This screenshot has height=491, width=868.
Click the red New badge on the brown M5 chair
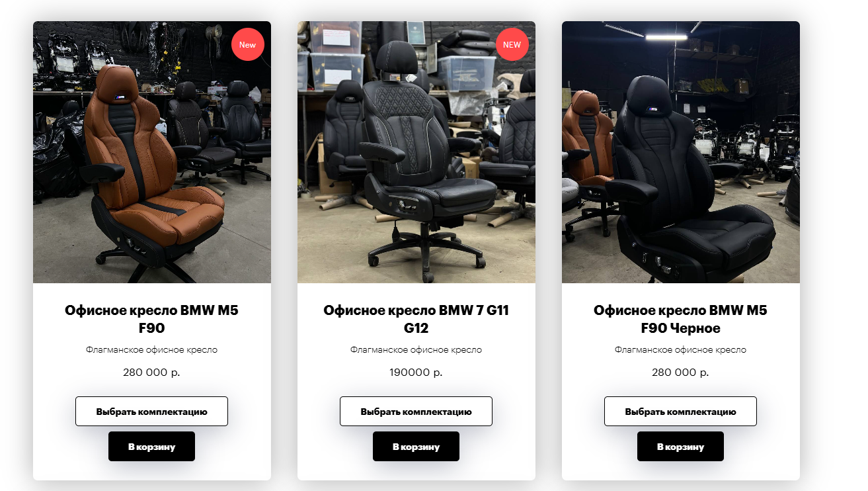(x=247, y=44)
